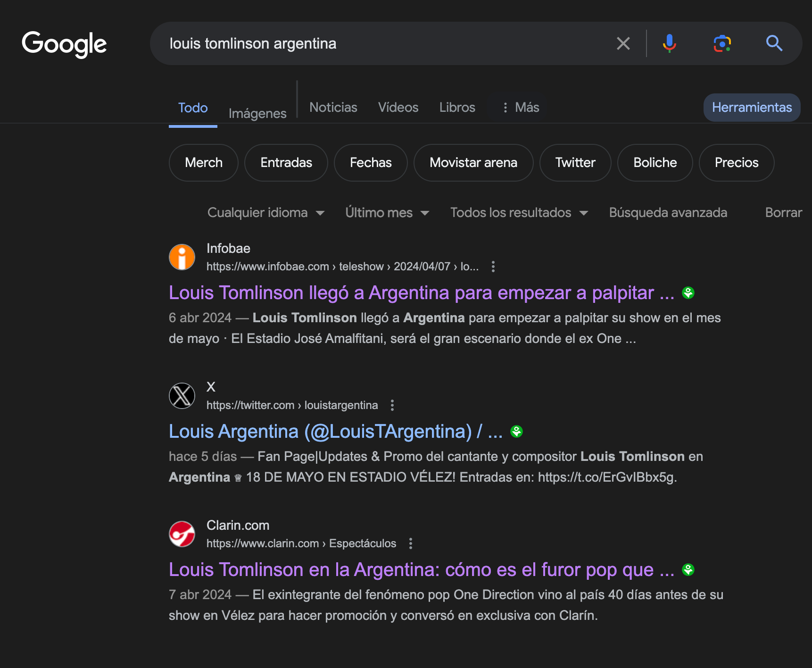Select the Movistar arena chip
The image size is (812, 668).
point(473,163)
